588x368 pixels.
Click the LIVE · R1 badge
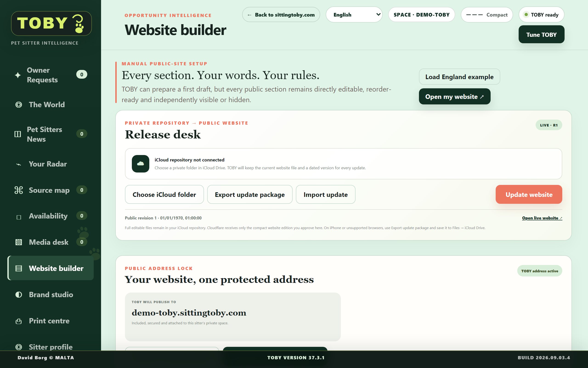click(549, 125)
